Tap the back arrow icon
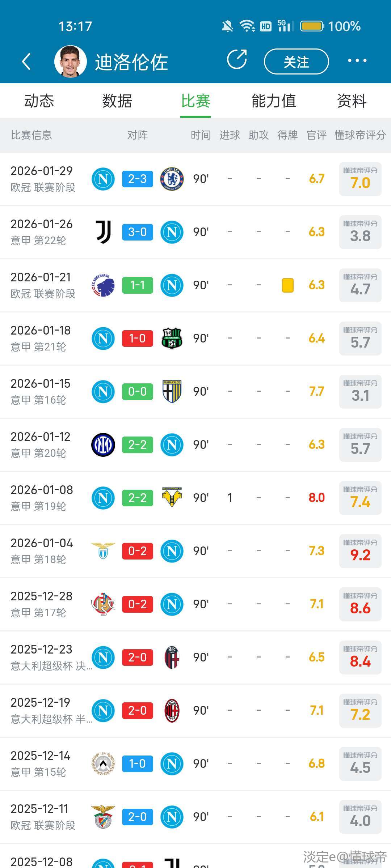 pyautogui.click(x=26, y=61)
